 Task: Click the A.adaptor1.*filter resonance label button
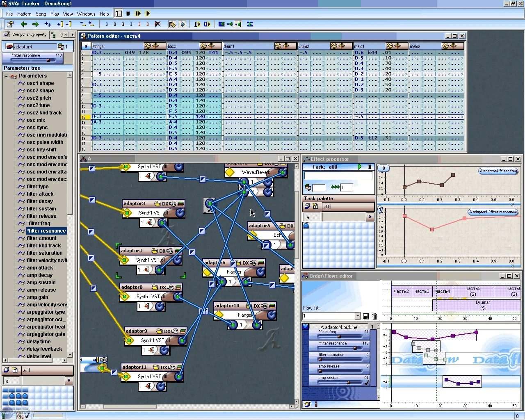pos(493,212)
